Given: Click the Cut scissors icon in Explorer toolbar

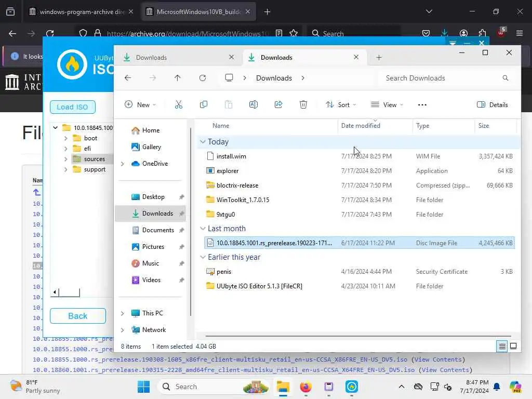Looking at the screenshot, I should coord(179,104).
